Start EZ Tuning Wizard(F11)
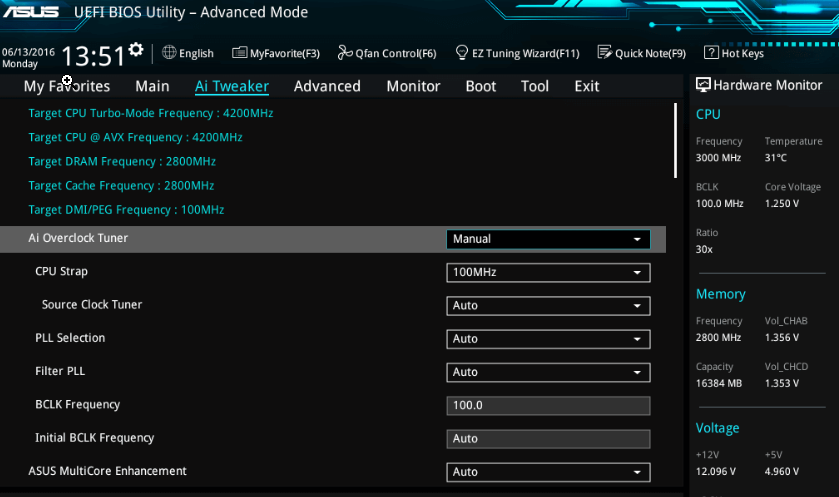 [x=517, y=53]
